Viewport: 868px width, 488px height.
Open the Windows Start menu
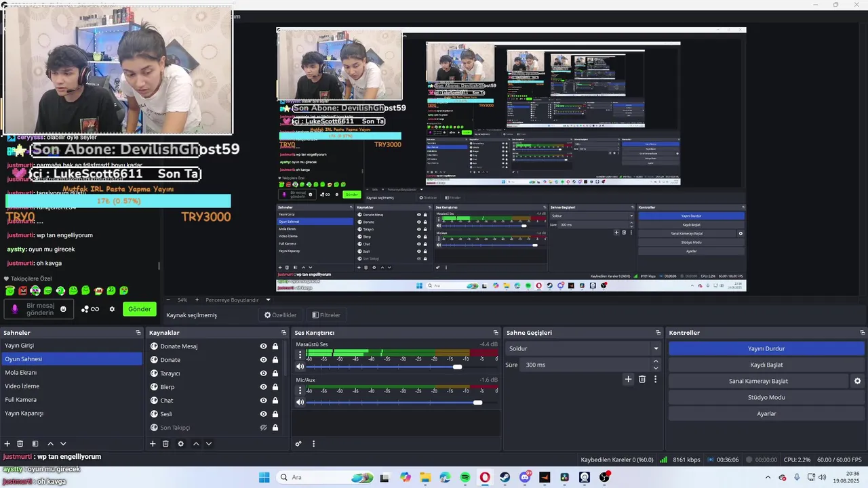coord(264,477)
